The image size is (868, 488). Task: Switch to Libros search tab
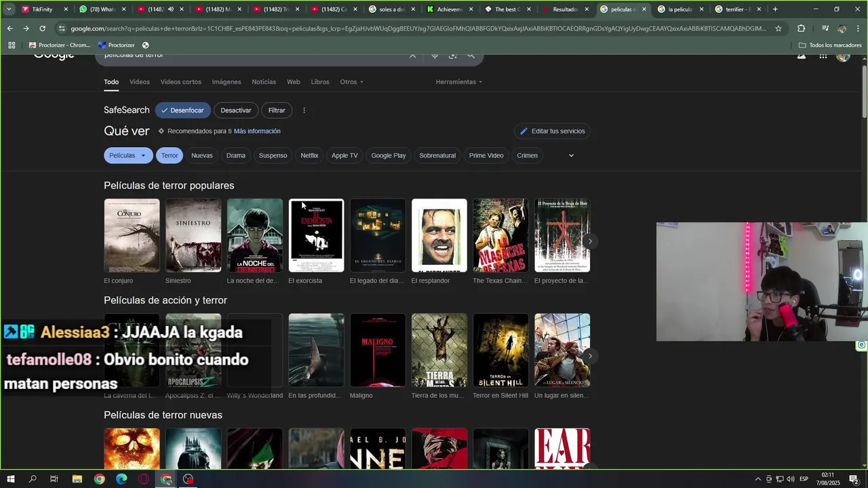(x=320, y=82)
